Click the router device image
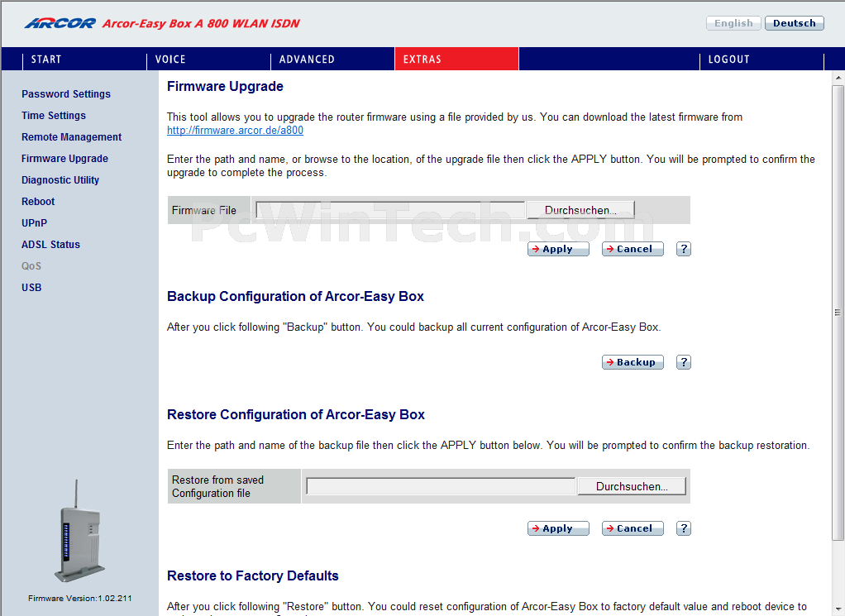The image size is (845, 616). tap(79, 531)
